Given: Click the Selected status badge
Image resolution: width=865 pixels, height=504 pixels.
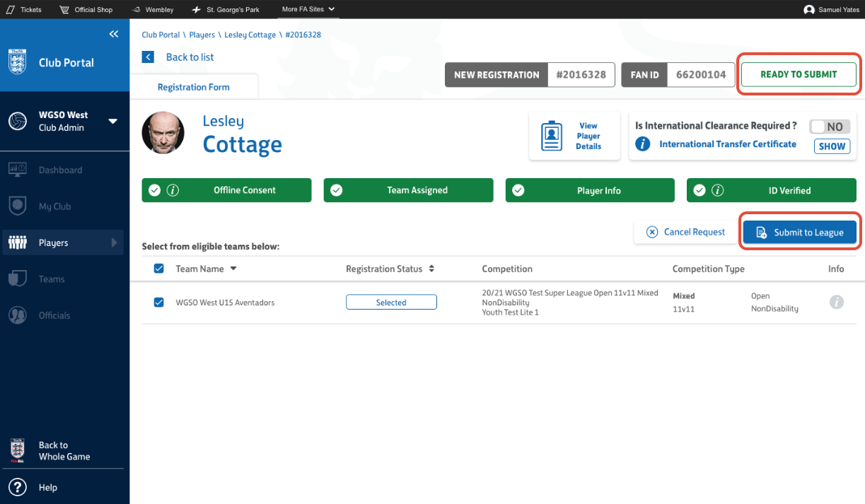Looking at the screenshot, I should pyautogui.click(x=391, y=303).
